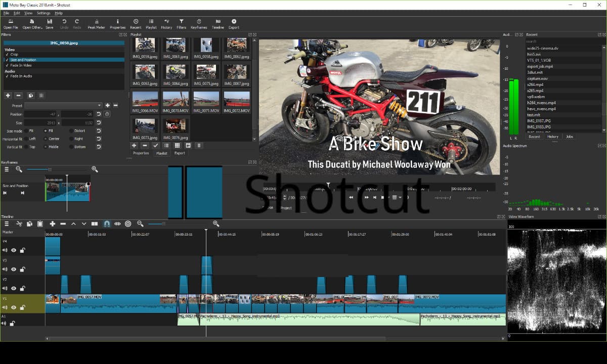This screenshot has width=607, height=364.
Task: Switch to the Properties tab below the Playlist
Action: point(141,153)
